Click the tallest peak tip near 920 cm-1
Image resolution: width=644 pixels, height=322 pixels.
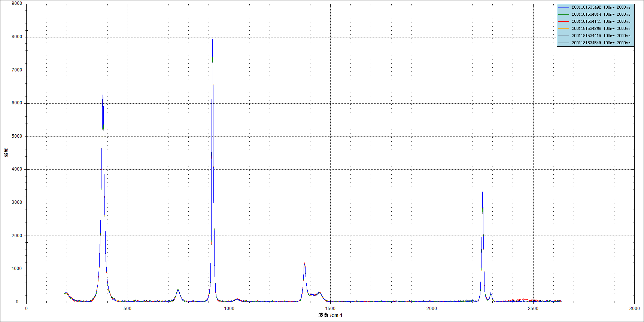[x=212, y=40]
